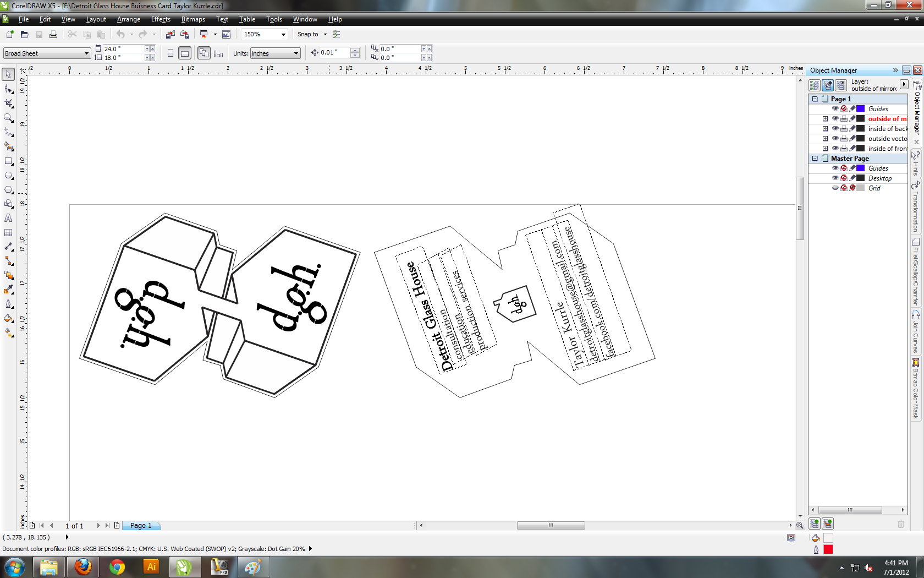Select the Ellipse tool
Image resolution: width=924 pixels, height=578 pixels.
[x=8, y=175]
